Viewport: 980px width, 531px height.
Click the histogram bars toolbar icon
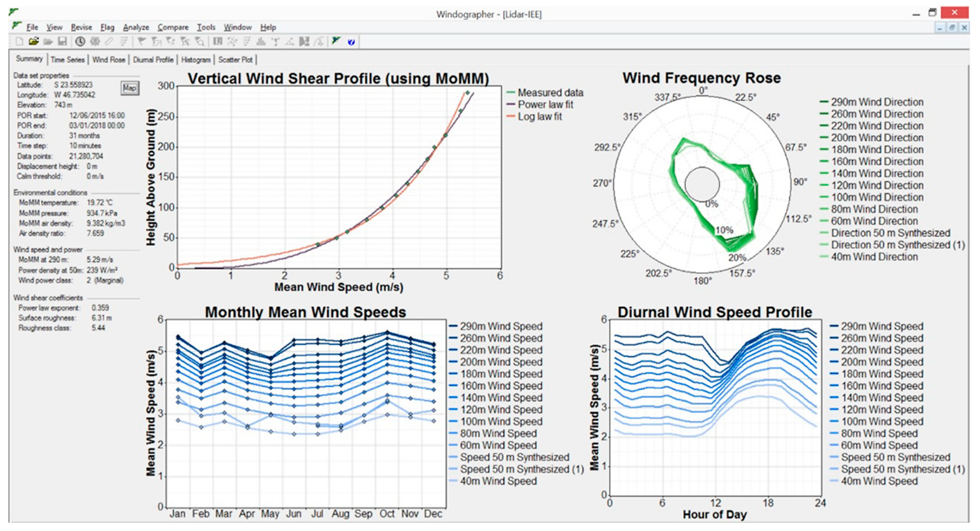pos(261,41)
